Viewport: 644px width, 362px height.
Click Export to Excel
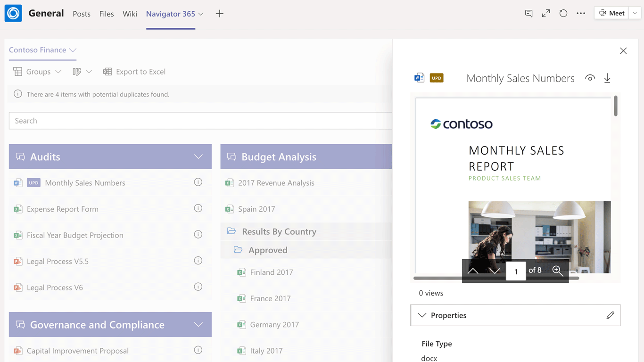[x=134, y=72]
